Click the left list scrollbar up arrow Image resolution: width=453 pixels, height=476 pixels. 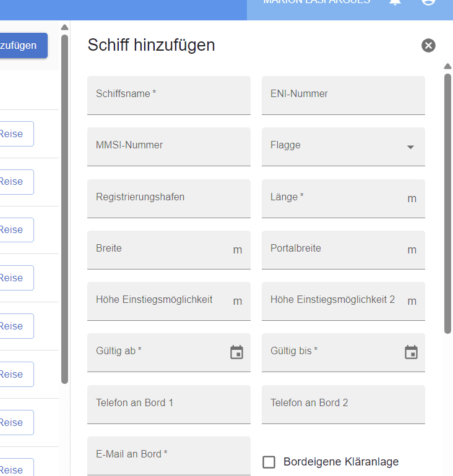(64, 27)
